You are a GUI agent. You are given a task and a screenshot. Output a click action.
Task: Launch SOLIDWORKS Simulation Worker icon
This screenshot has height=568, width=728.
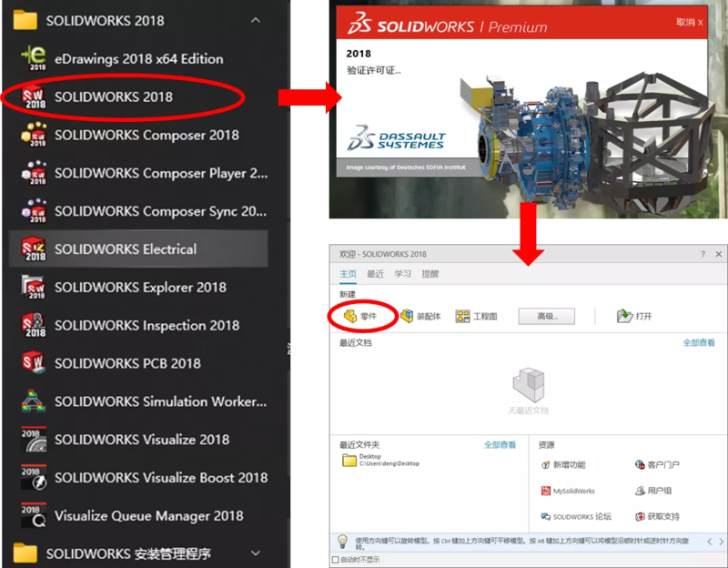click(34, 401)
